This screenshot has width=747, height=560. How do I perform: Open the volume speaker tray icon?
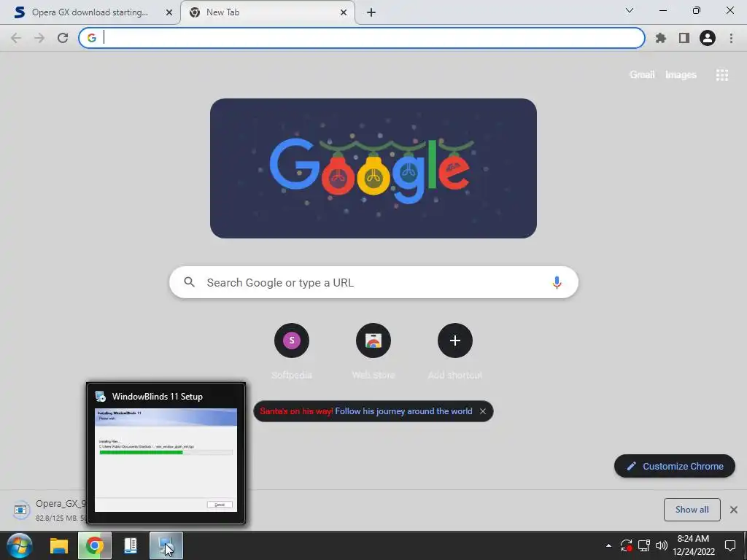(x=661, y=545)
